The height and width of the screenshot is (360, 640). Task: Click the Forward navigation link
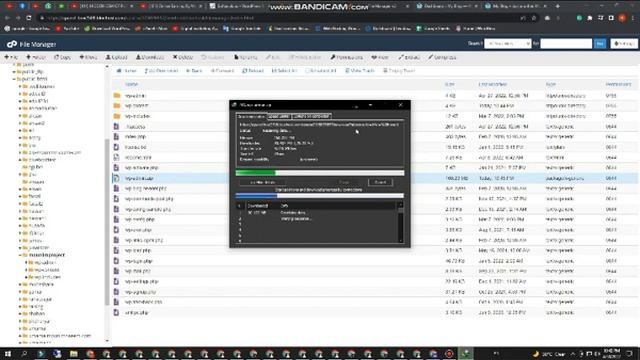pyautogui.click(x=222, y=71)
